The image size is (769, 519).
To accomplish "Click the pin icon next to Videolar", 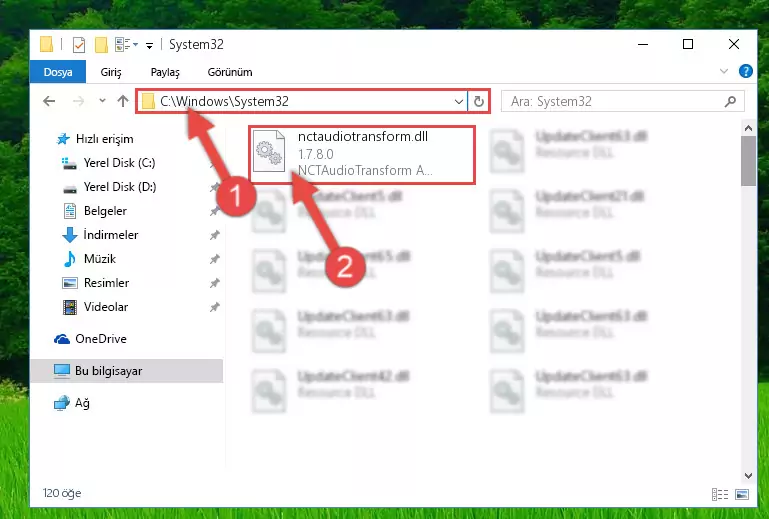I will point(214,308).
